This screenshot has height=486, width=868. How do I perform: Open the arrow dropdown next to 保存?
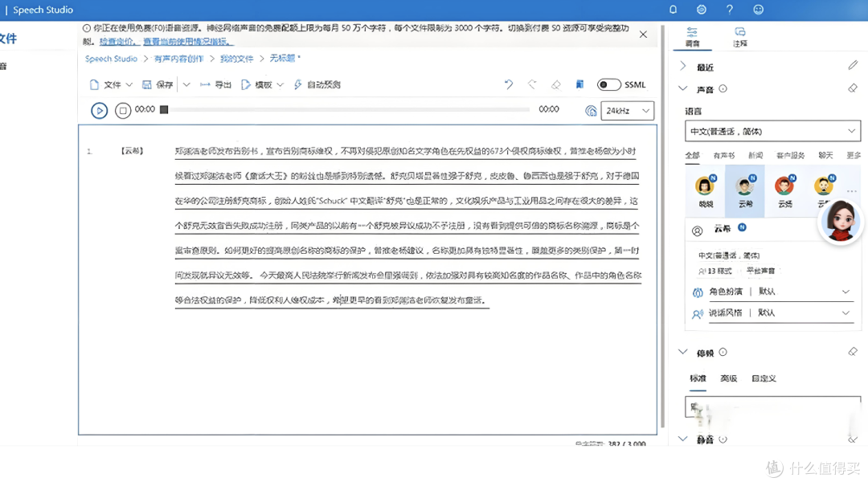click(186, 84)
